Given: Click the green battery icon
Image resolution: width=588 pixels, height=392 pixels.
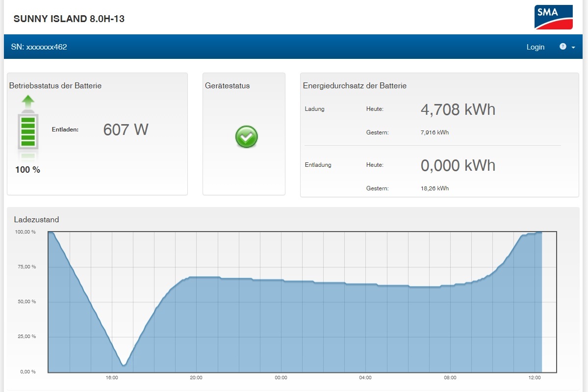Looking at the screenshot, I should click(28, 131).
